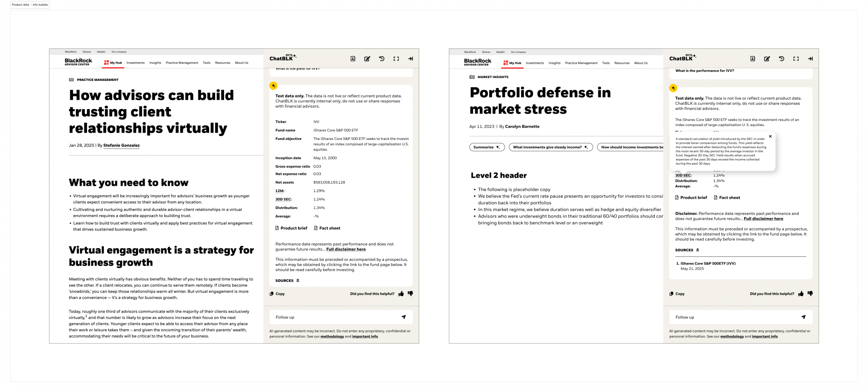Click Follow up input in right chat
868x392 pixels.
(741, 317)
